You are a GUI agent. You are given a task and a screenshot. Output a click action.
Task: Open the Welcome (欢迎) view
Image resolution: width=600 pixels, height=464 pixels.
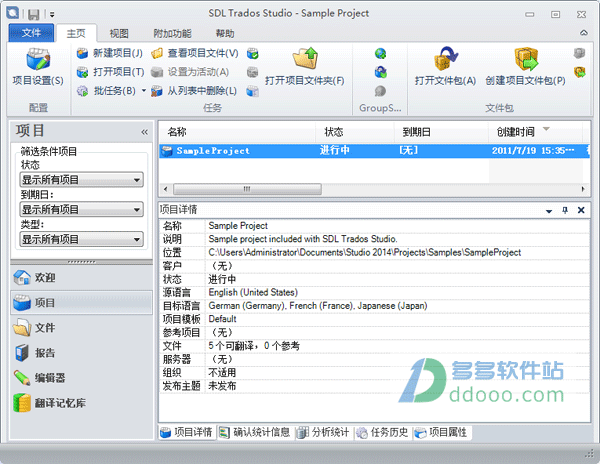click(x=82, y=278)
